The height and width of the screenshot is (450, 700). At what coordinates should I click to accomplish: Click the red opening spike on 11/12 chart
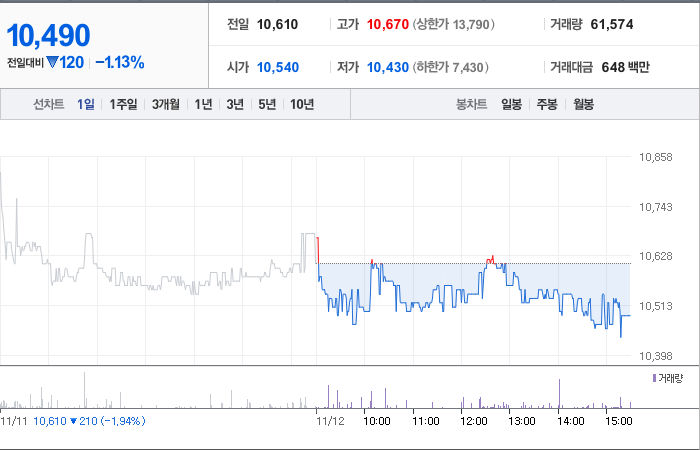[x=318, y=250]
